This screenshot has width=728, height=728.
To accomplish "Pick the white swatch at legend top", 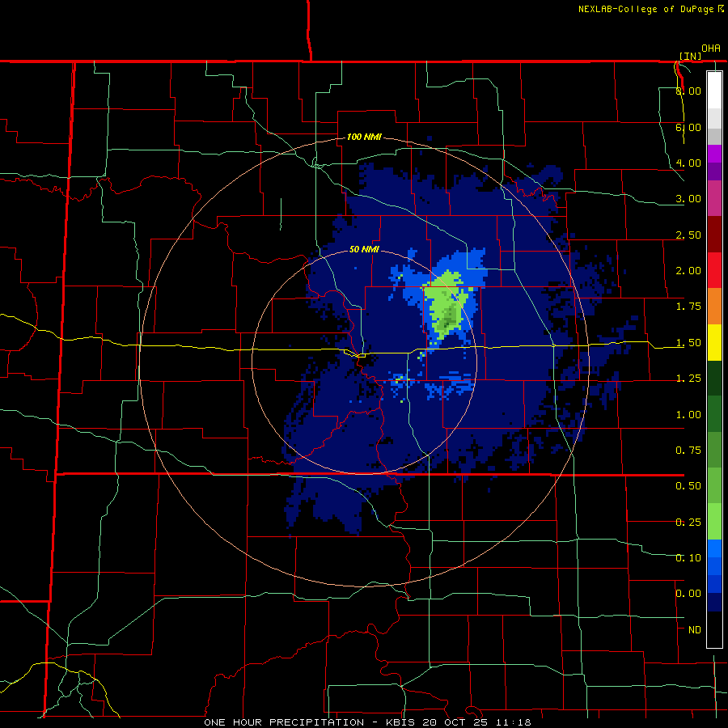I will (x=714, y=91).
